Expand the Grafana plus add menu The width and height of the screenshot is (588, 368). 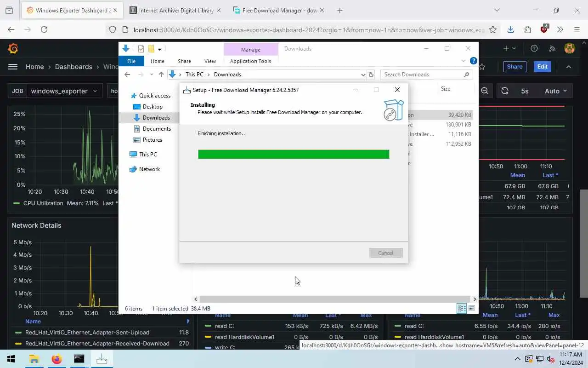509,48
